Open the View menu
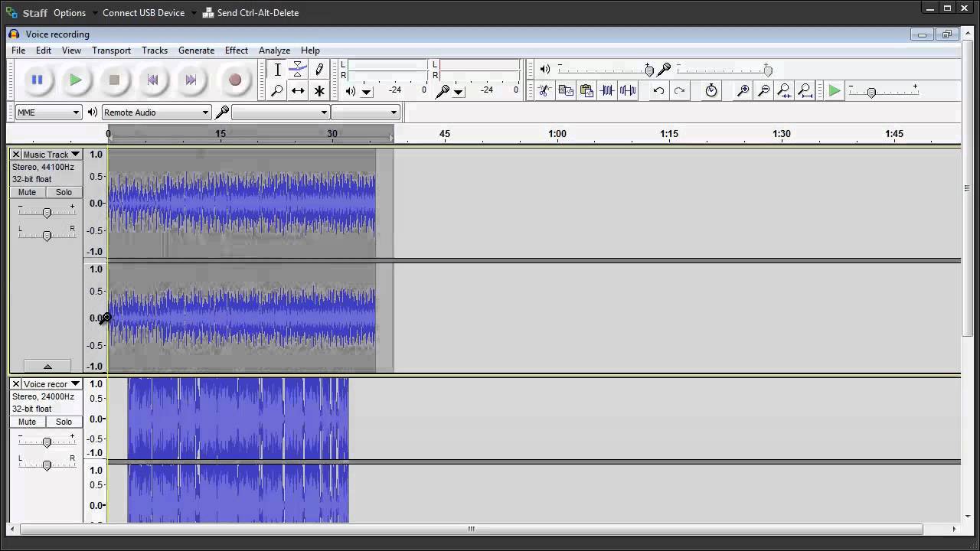The height and width of the screenshot is (551, 980). pos(71,51)
